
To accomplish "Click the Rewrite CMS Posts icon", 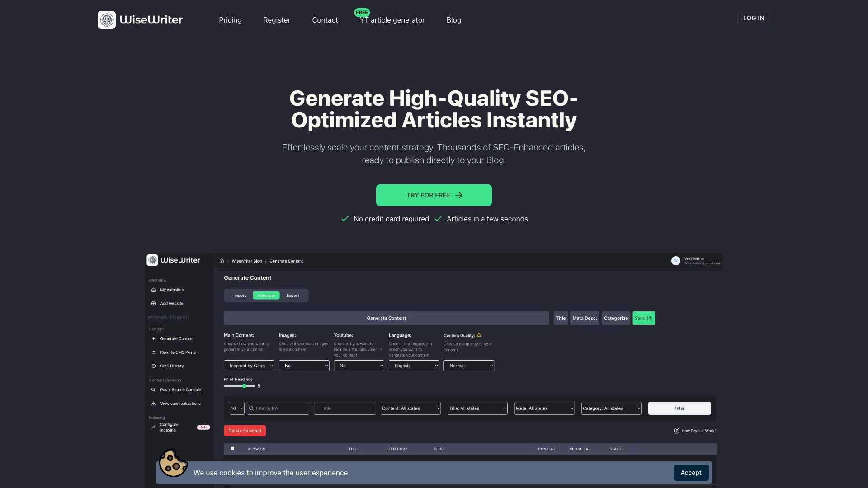I will [154, 352].
